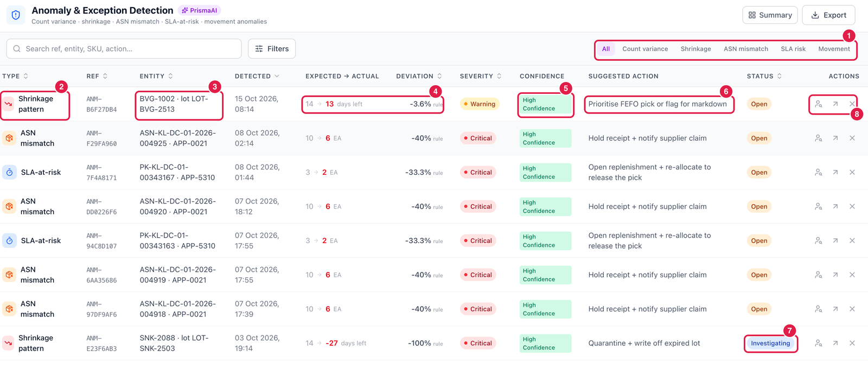Open the Filters panel
The width and height of the screenshot is (868, 368).
point(272,49)
